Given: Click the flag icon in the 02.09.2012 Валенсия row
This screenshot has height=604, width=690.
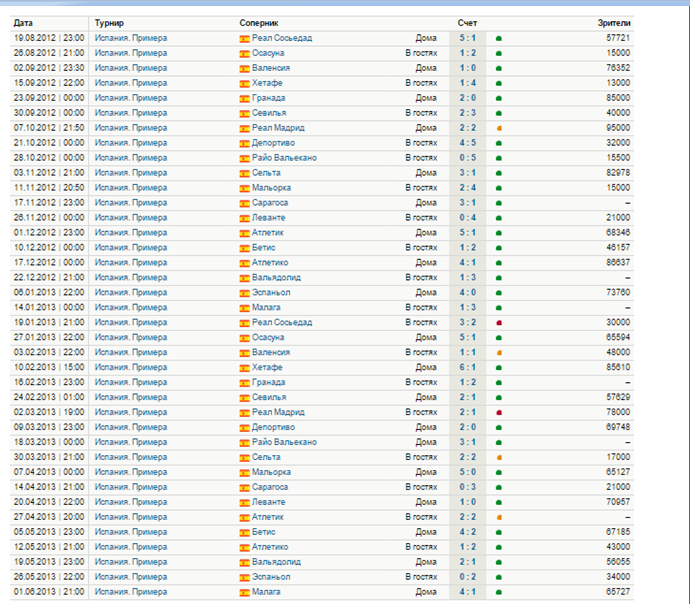Looking at the screenshot, I should click(244, 69).
